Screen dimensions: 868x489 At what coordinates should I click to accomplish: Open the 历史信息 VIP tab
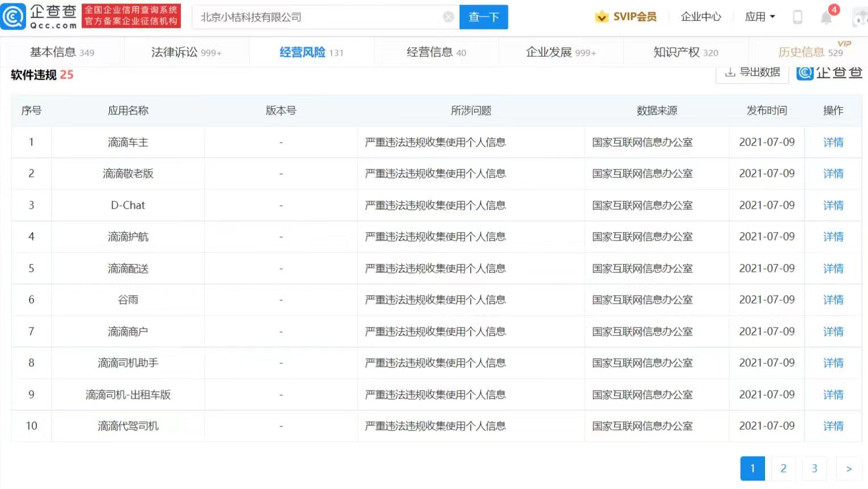(x=811, y=52)
